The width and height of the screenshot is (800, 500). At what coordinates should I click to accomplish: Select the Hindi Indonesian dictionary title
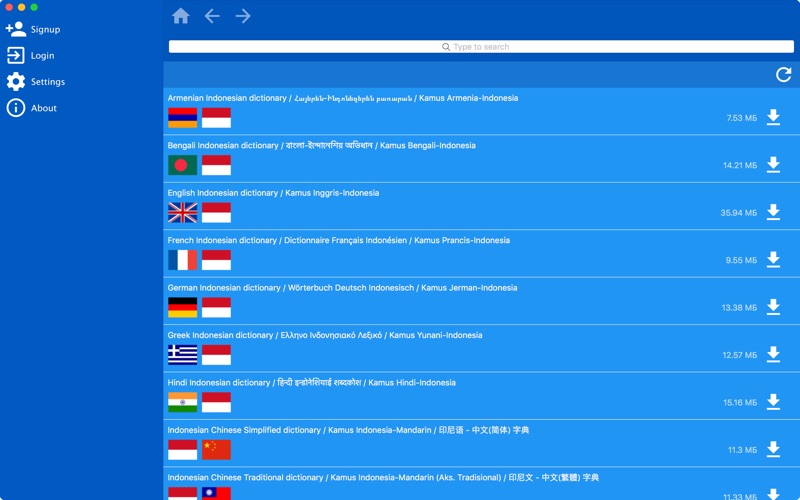312,383
